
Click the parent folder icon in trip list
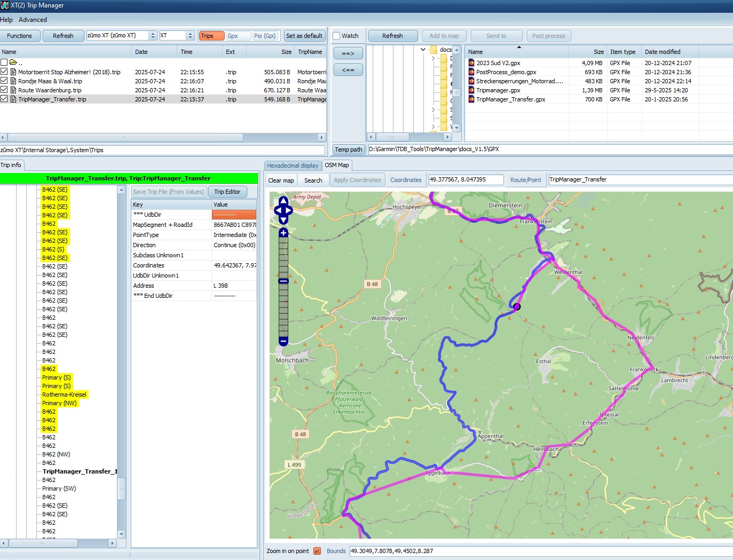tap(13, 62)
